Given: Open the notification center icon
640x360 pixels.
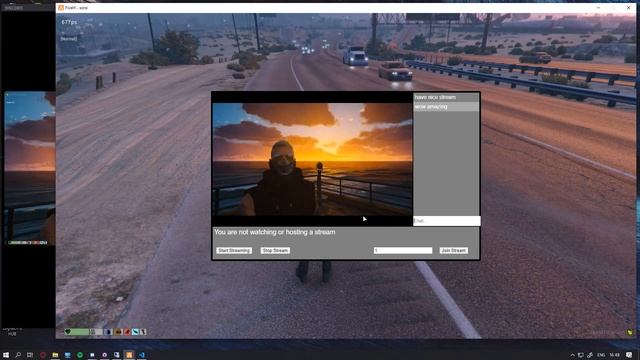Looking at the screenshot, I should (x=629, y=355).
